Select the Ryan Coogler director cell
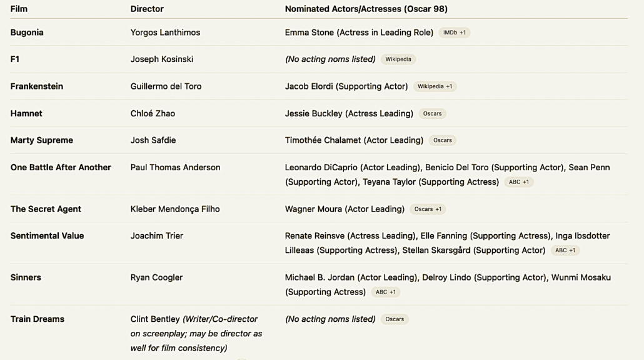644x360 pixels. [x=156, y=277]
